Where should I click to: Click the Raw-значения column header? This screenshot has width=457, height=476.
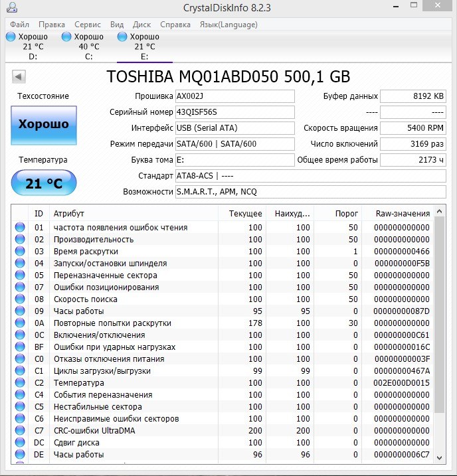tap(398, 213)
